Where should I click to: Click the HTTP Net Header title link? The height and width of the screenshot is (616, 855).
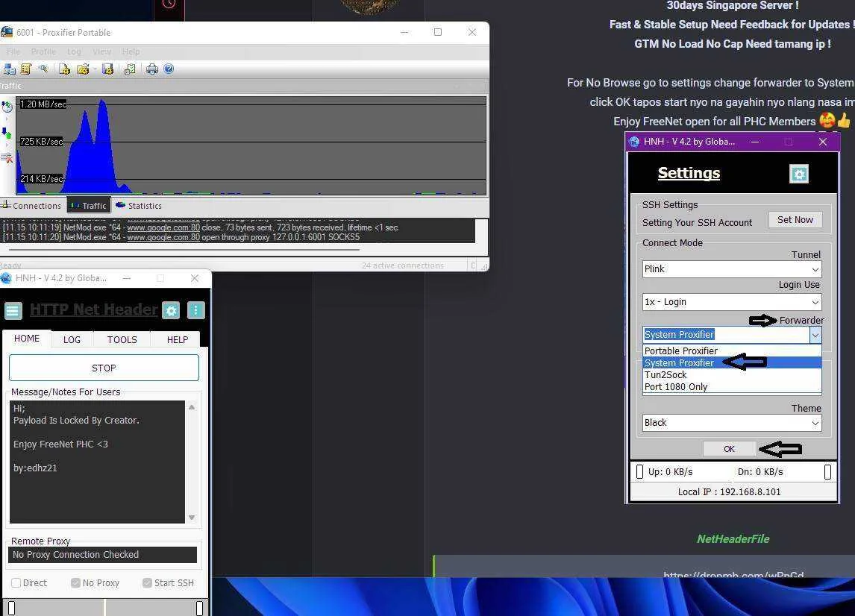[94, 309]
